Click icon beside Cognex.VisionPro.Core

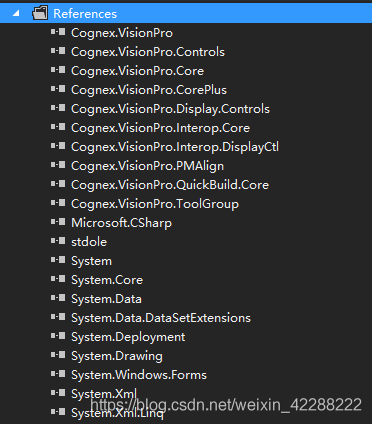pos(58,70)
